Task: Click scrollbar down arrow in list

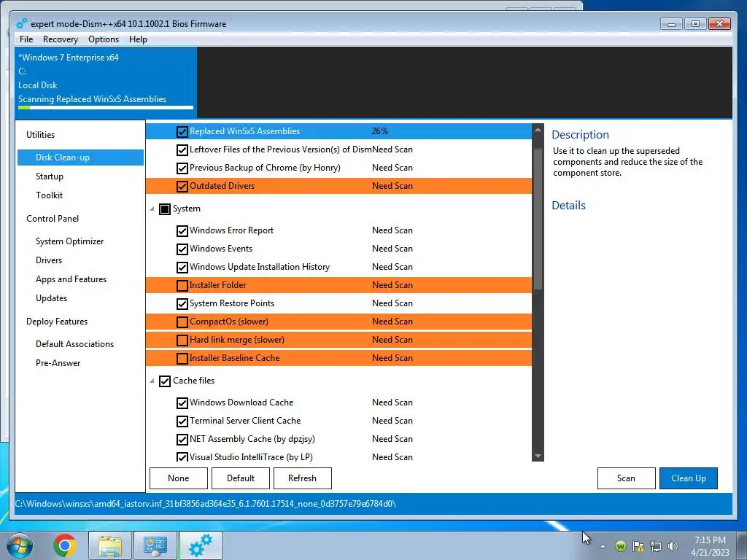Action: [538, 456]
